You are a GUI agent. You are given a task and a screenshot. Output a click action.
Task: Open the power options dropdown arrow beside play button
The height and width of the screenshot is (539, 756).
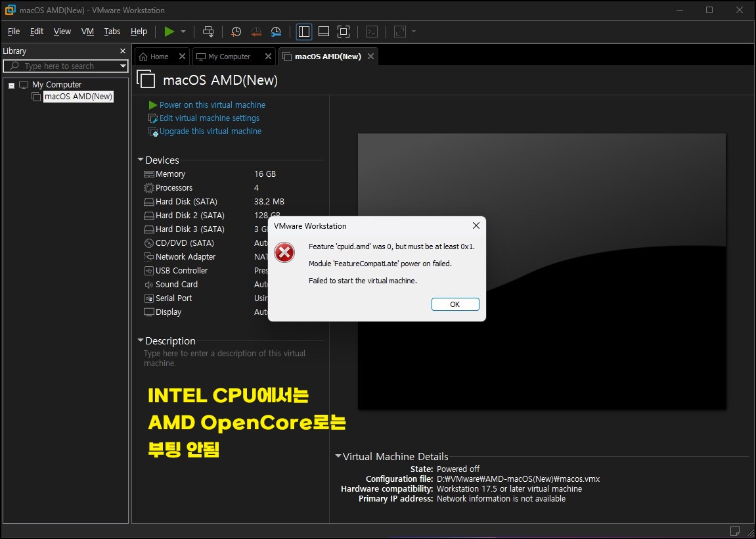[183, 32]
